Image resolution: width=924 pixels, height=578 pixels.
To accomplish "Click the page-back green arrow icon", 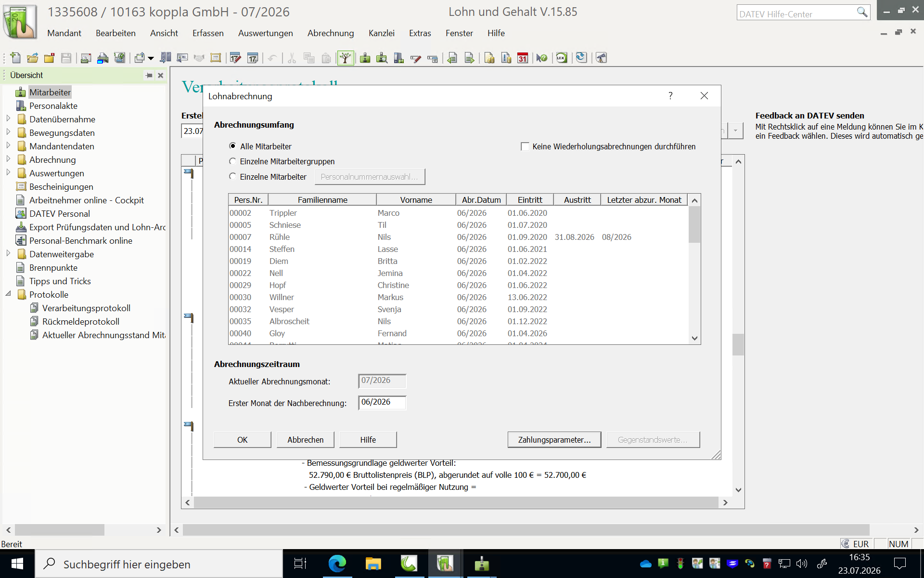I will (x=452, y=58).
